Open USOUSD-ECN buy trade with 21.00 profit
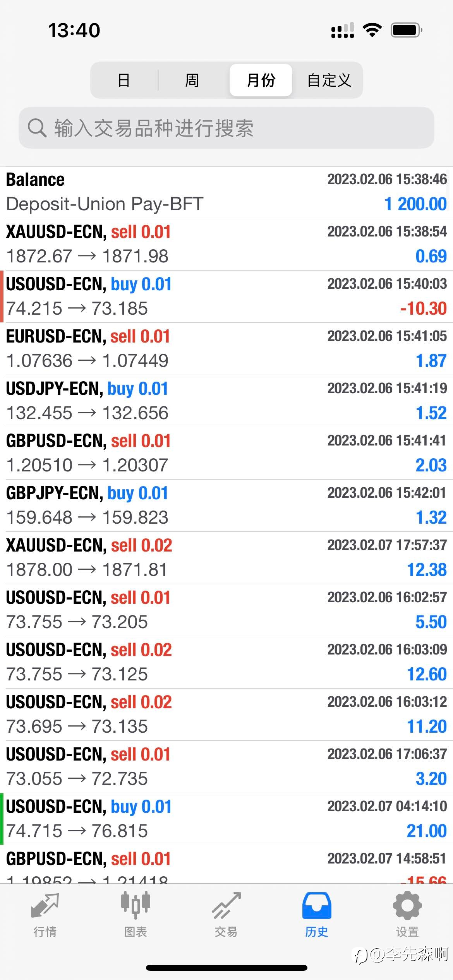The image size is (453, 980). click(x=226, y=819)
